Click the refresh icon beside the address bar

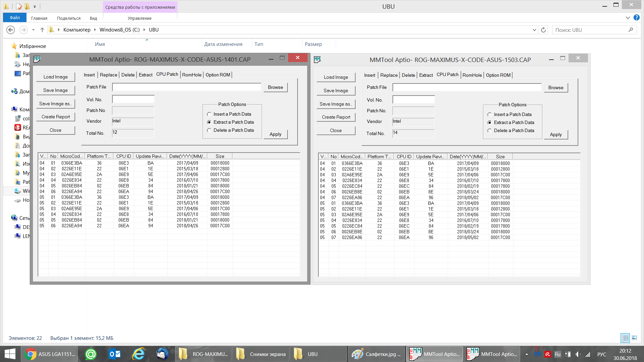coord(543,30)
